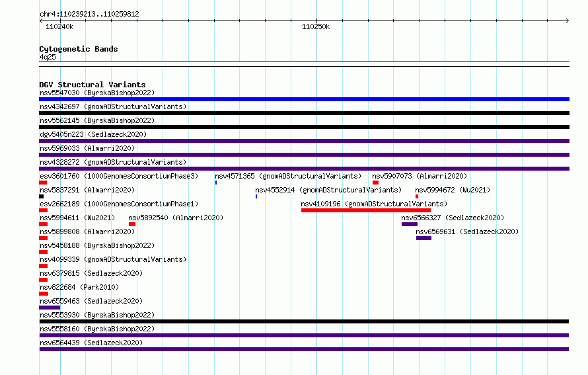Open dgv5405n223 (Sedlazeck2020) label
588x375 pixels.
point(93,134)
